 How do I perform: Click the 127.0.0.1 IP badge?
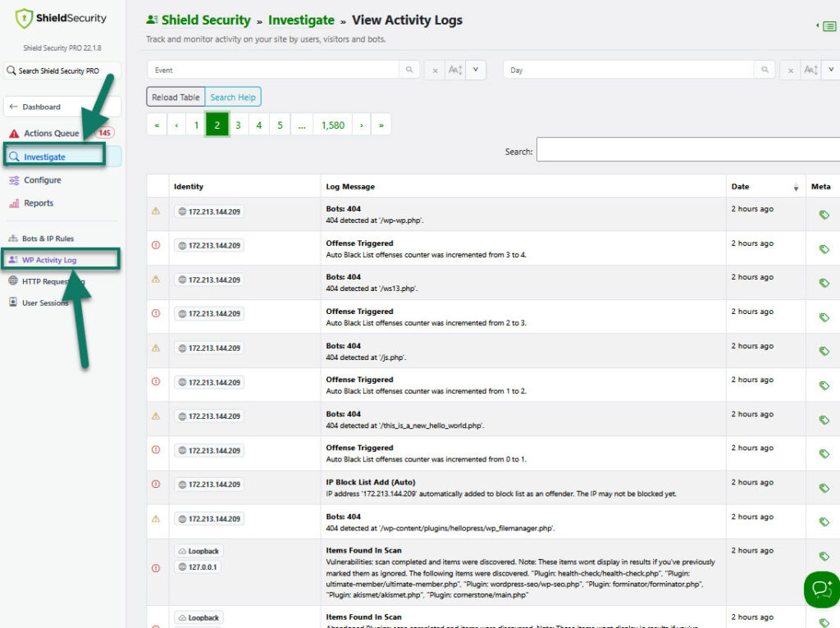197,567
